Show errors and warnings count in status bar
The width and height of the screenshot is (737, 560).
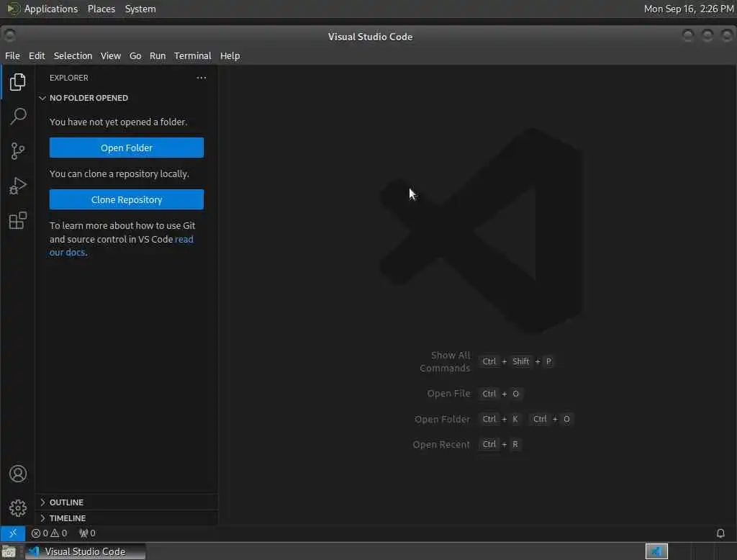50,533
